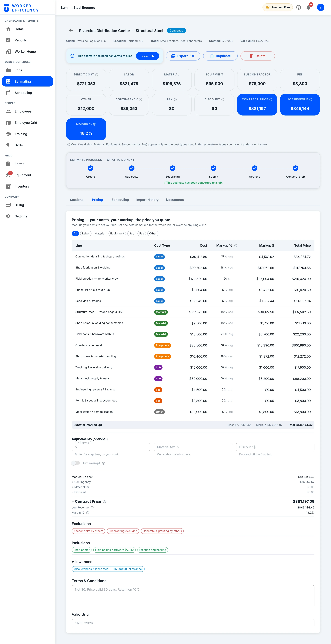Click info icon on Contingency tile
Screen dimensions: 331x644
pos(141,100)
